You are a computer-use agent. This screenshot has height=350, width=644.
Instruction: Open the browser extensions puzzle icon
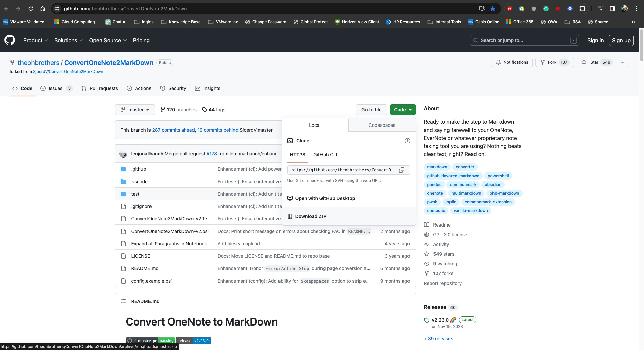pos(582,9)
